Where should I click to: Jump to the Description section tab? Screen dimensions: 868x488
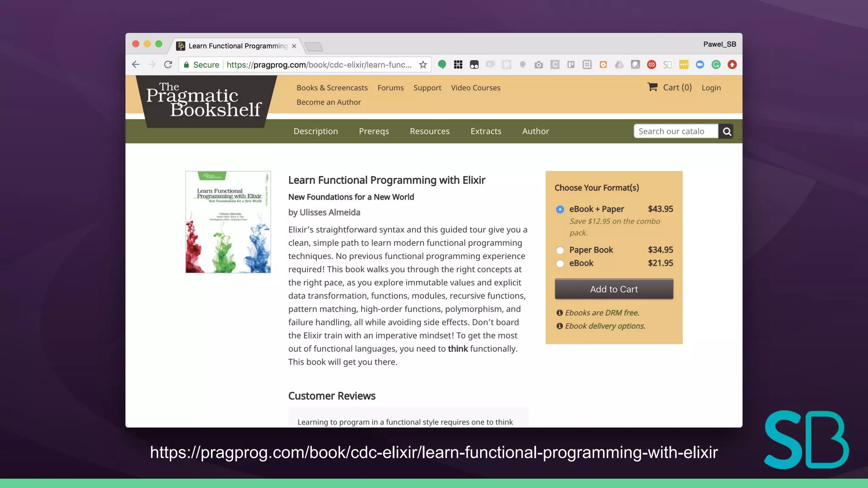click(x=316, y=131)
